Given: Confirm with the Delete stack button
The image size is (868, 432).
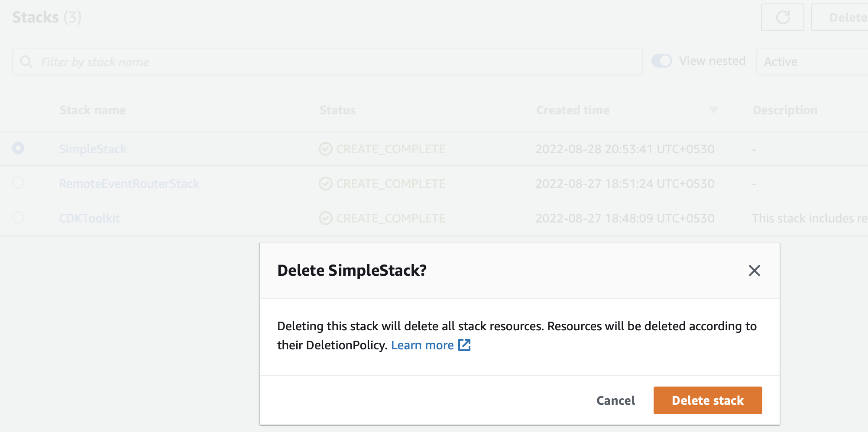Looking at the screenshot, I should (x=708, y=400).
